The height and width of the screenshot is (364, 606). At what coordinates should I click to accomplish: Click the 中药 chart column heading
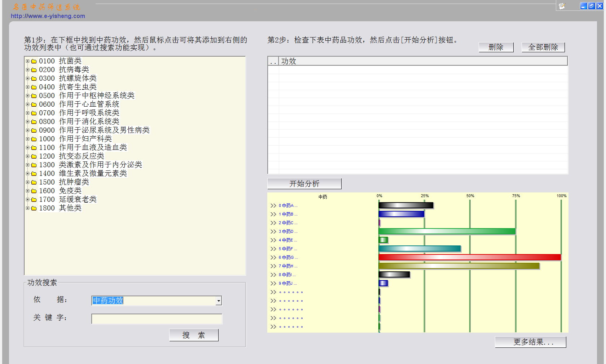pyautogui.click(x=323, y=197)
